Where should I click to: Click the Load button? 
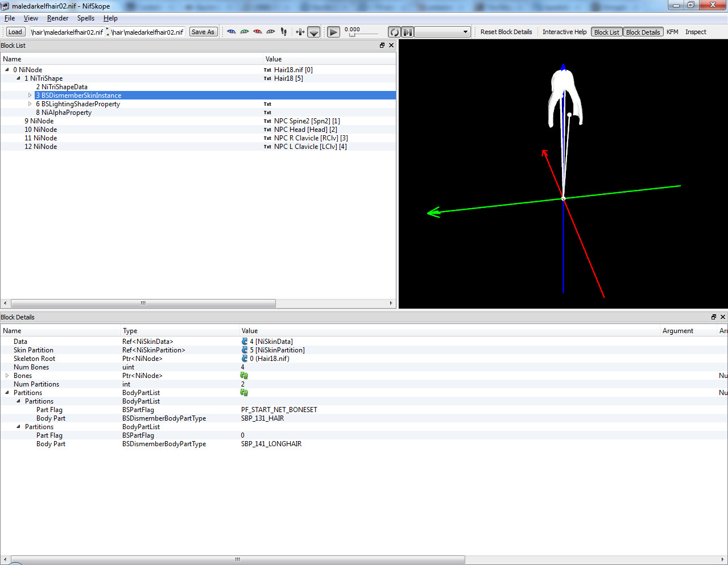tap(15, 32)
